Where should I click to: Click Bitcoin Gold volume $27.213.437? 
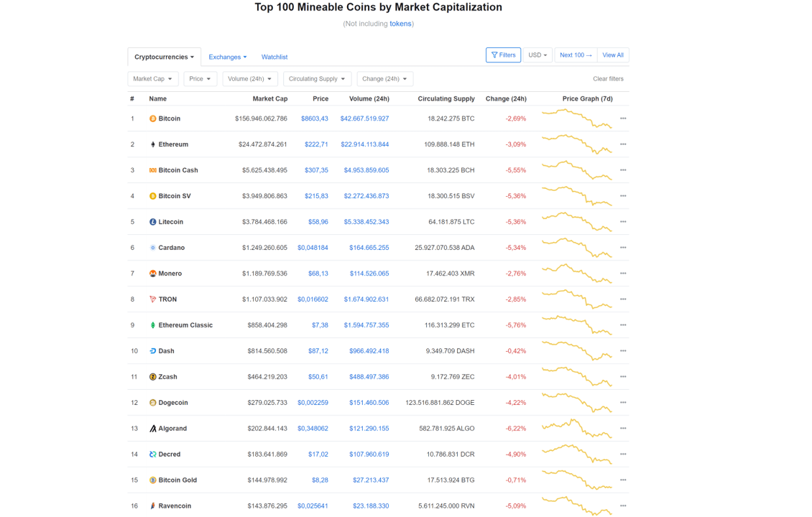click(x=371, y=480)
